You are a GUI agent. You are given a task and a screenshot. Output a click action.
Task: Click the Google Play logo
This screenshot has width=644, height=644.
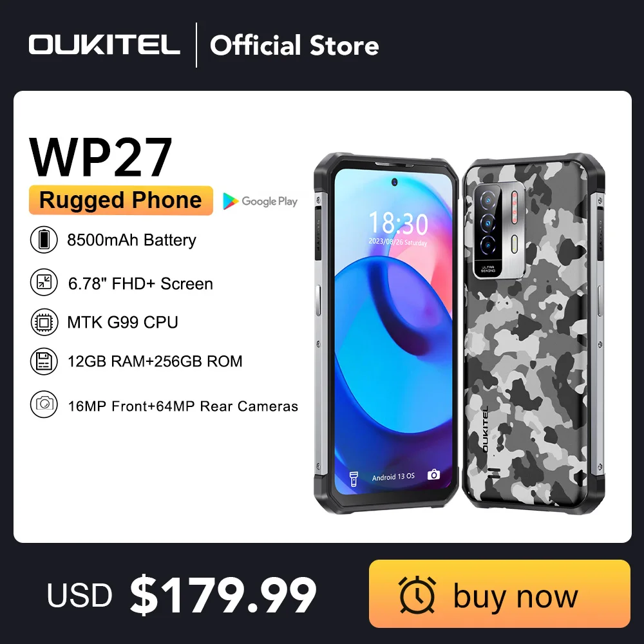(x=260, y=201)
